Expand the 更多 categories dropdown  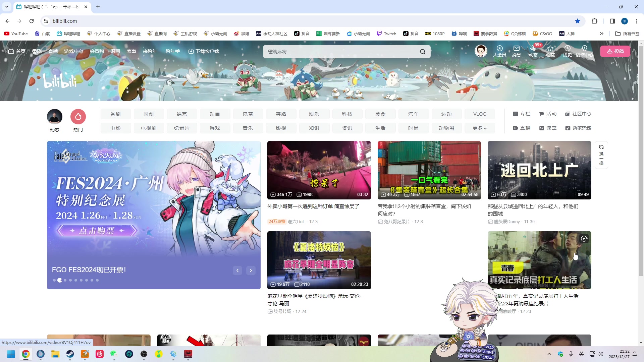click(x=480, y=128)
